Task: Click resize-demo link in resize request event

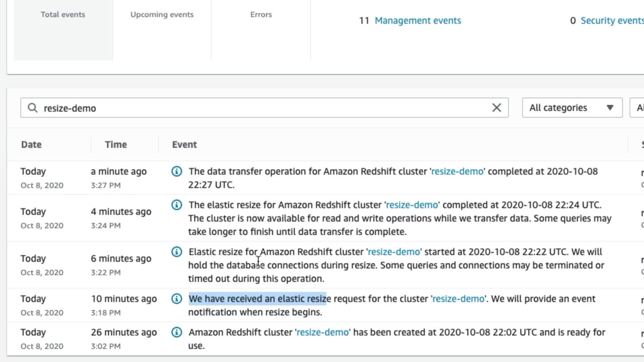Action: tap(458, 299)
